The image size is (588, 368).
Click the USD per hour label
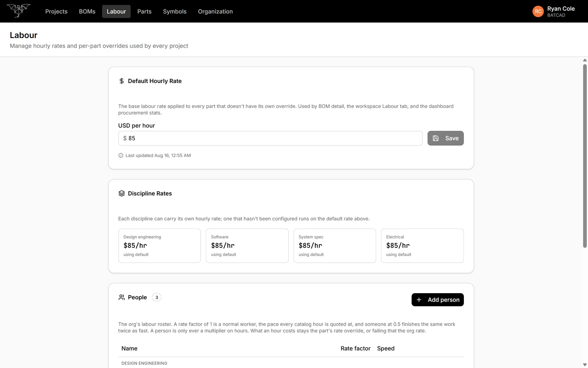pos(136,126)
